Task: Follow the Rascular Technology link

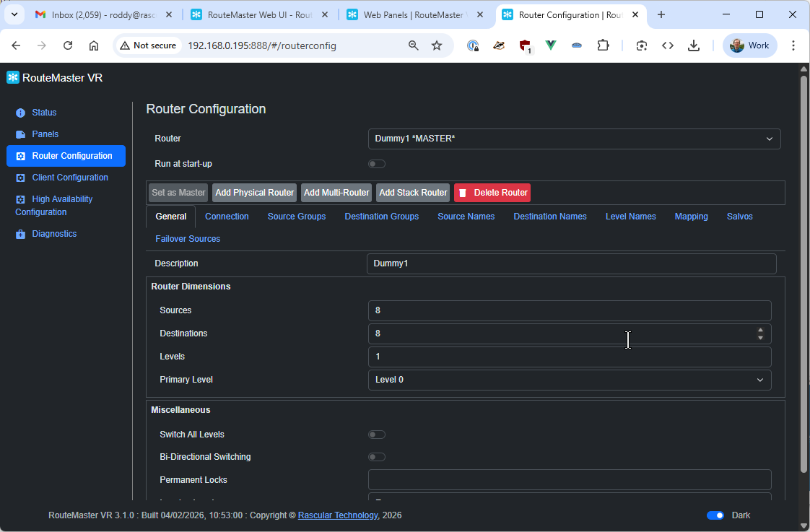Action: (338, 515)
